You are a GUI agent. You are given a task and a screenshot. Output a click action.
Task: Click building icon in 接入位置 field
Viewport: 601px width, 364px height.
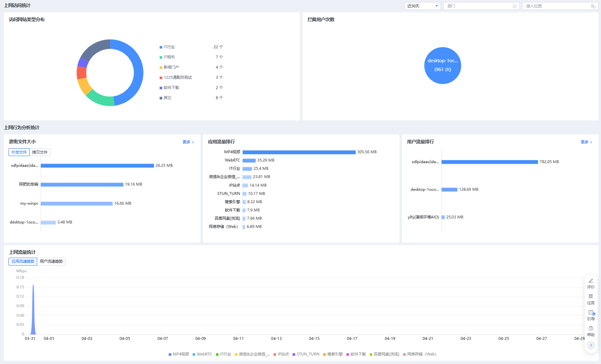point(593,6)
